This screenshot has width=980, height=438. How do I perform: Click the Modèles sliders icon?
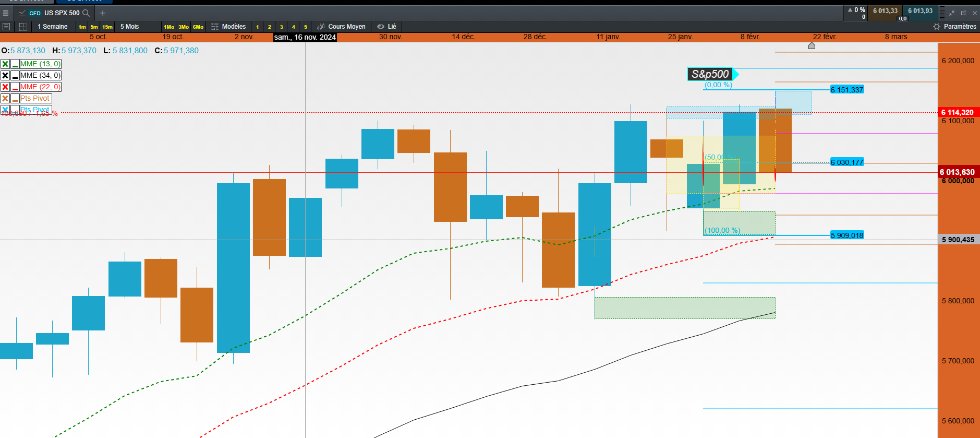(x=215, y=27)
